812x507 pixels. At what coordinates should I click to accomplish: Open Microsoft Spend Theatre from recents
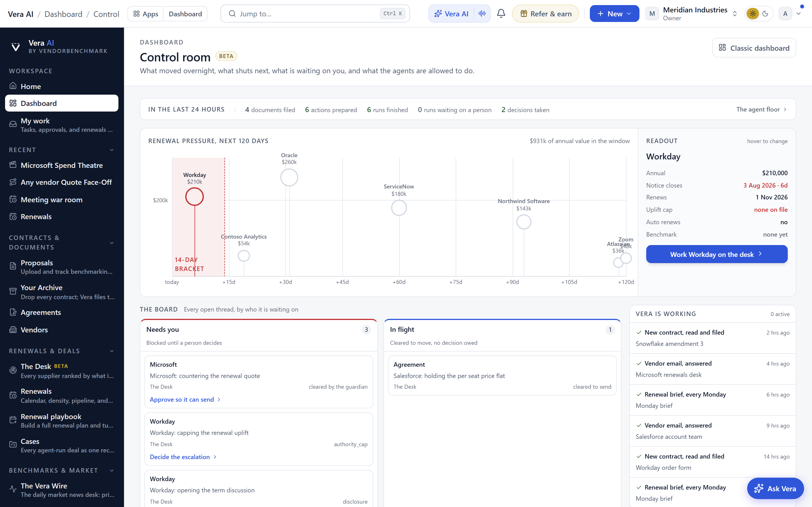point(62,165)
